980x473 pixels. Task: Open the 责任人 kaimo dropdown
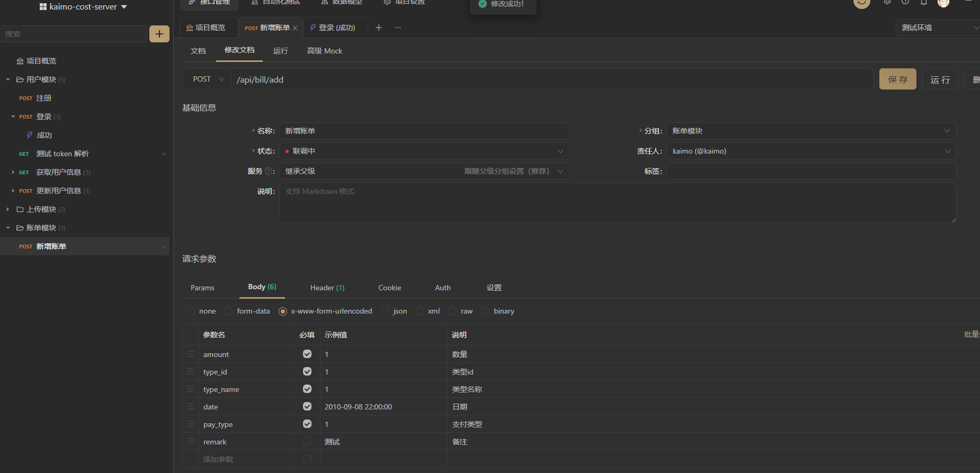pyautogui.click(x=811, y=151)
